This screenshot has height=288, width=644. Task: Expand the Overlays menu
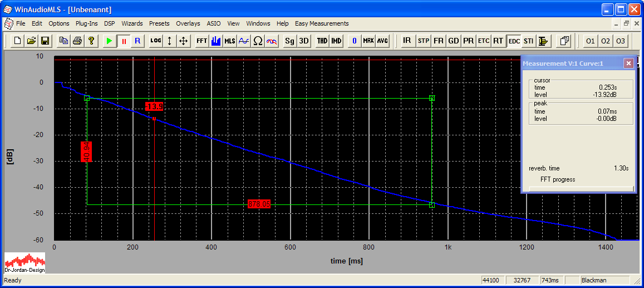[188, 23]
